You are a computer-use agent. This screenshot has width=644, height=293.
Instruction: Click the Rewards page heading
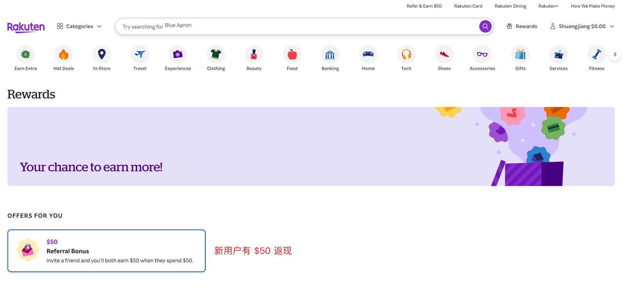[31, 94]
